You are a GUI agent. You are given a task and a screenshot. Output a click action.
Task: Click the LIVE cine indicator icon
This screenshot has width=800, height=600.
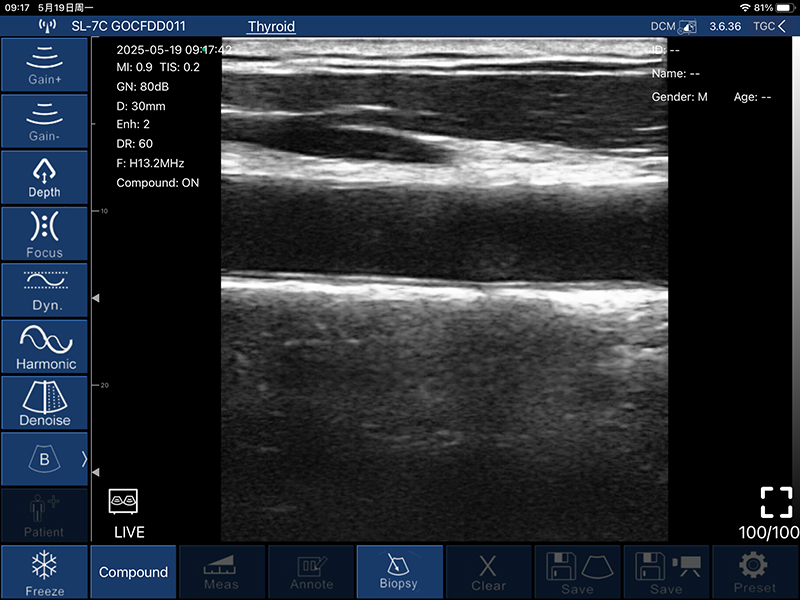click(123, 501)
